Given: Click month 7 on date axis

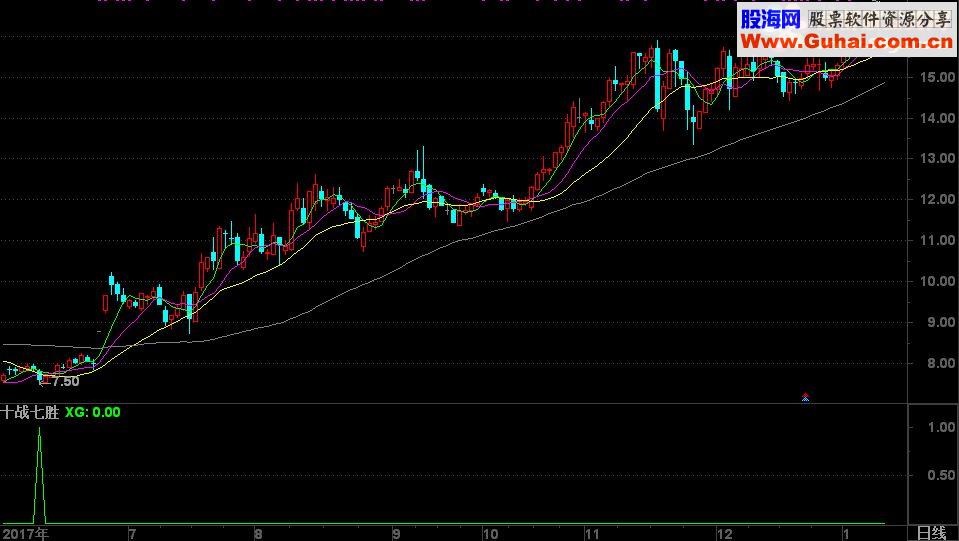Looking at the screenshot, I should (x=132, y=534).
